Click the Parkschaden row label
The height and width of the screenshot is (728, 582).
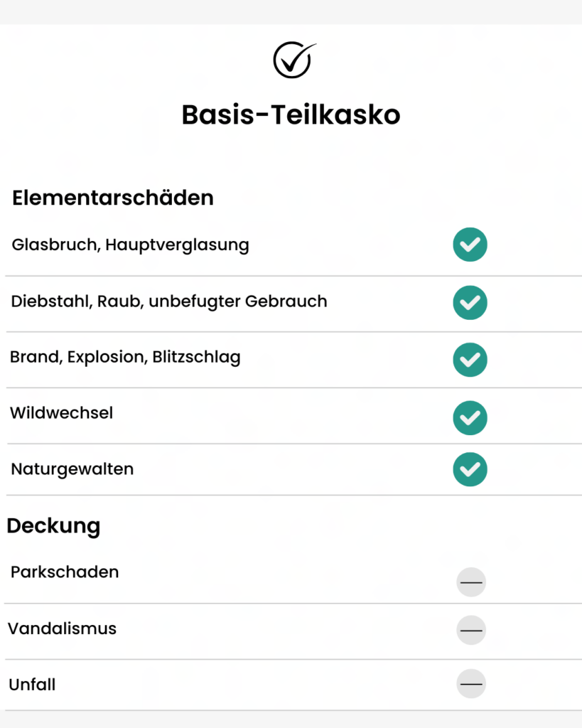(x=65, y=572)
